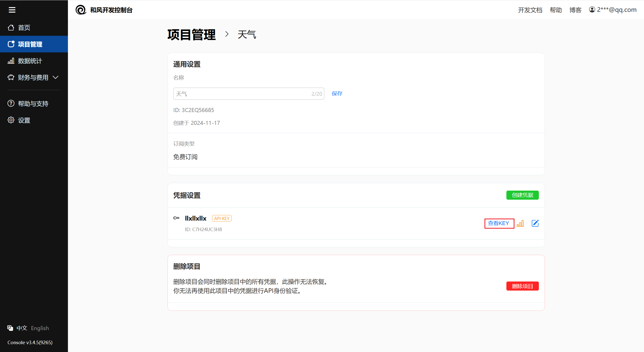Reveal the API key via 查看KEY

coord(499,223)
